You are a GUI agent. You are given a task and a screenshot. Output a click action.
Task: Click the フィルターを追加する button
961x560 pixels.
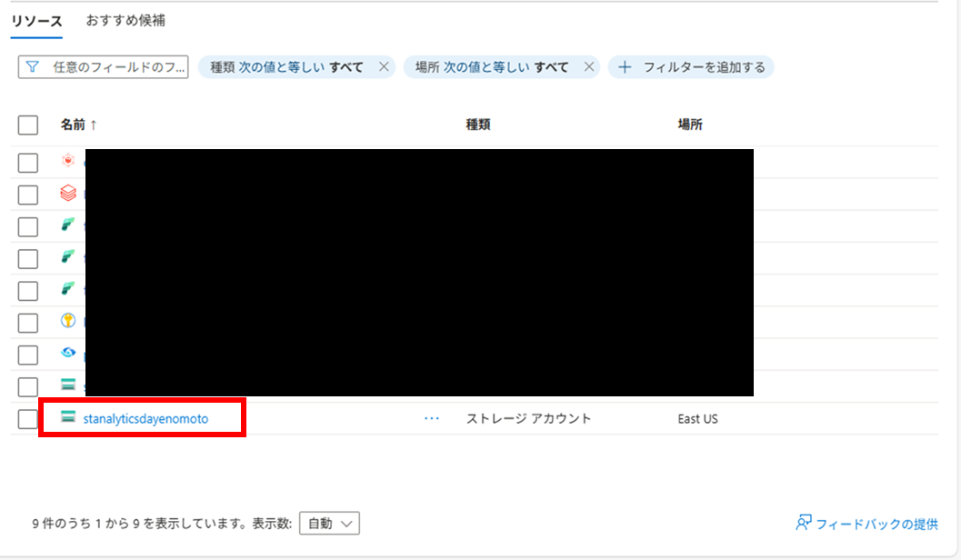pyautogui.click(x=691, y=66)
